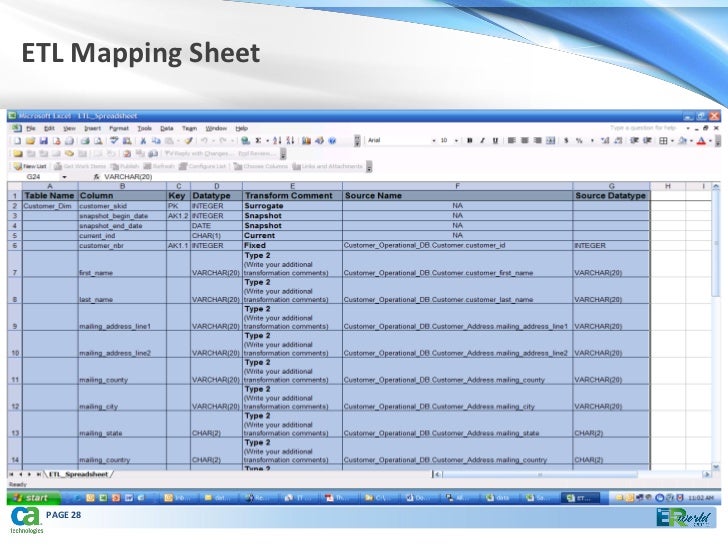Screen dimensions: 728x546
Task: Open the Data menu
Action: (167, 128)
